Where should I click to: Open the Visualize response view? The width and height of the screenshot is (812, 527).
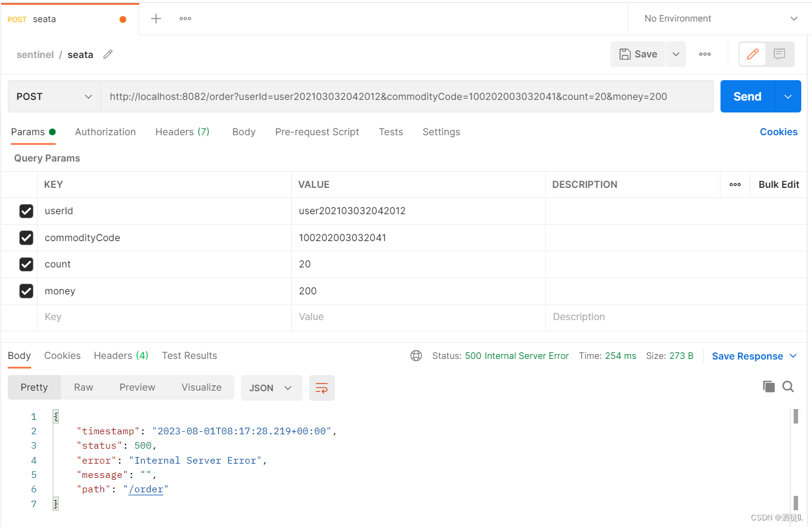[x=202, y=387]
